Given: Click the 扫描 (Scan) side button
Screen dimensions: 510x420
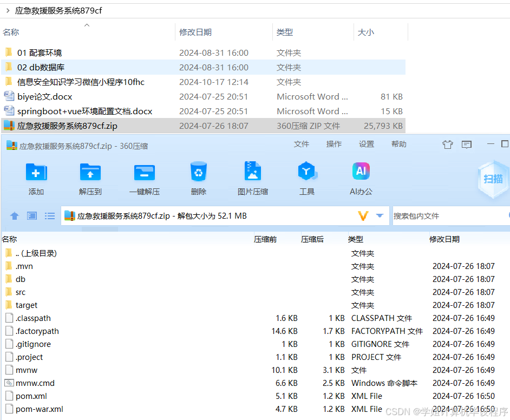Looking at the screenshot, I should coord(492,180).
